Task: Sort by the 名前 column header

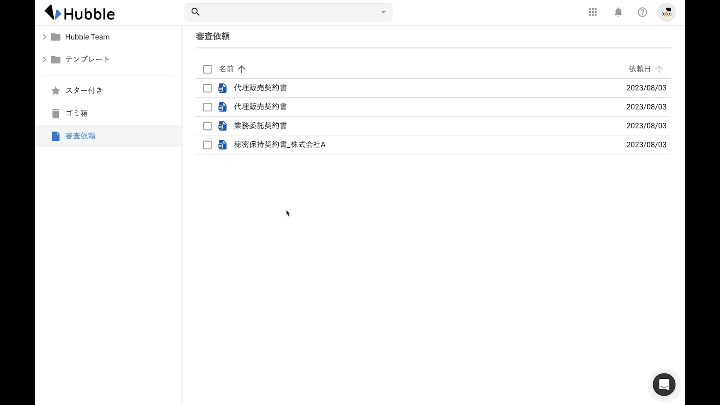Action: click(x=226, y=69)
